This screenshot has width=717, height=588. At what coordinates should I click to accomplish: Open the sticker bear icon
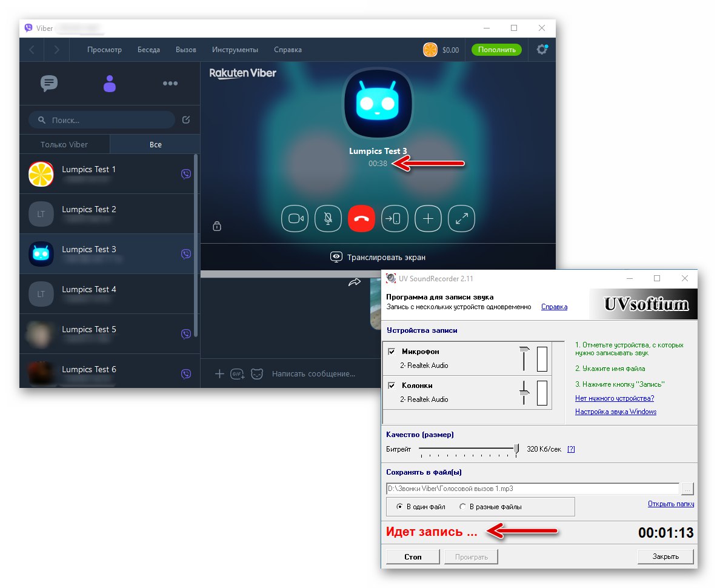point(257,374)
